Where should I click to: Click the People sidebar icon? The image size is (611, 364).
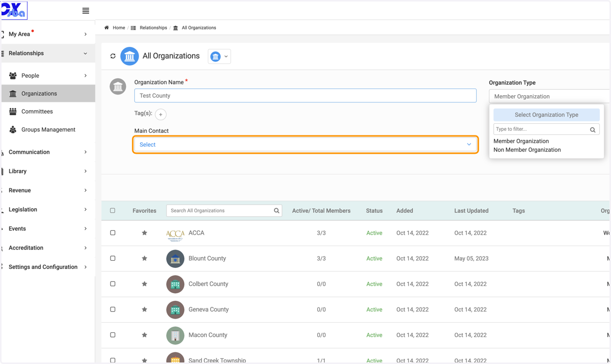pos(13,76)
